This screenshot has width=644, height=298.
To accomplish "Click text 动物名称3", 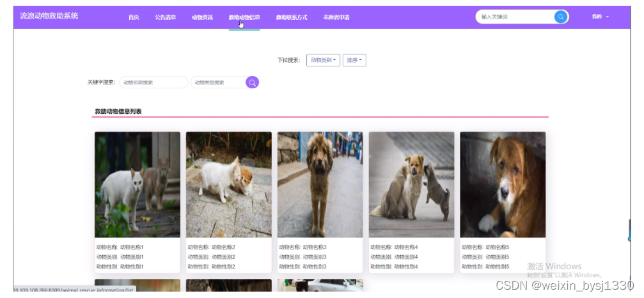I will click(x=315, y=247).
